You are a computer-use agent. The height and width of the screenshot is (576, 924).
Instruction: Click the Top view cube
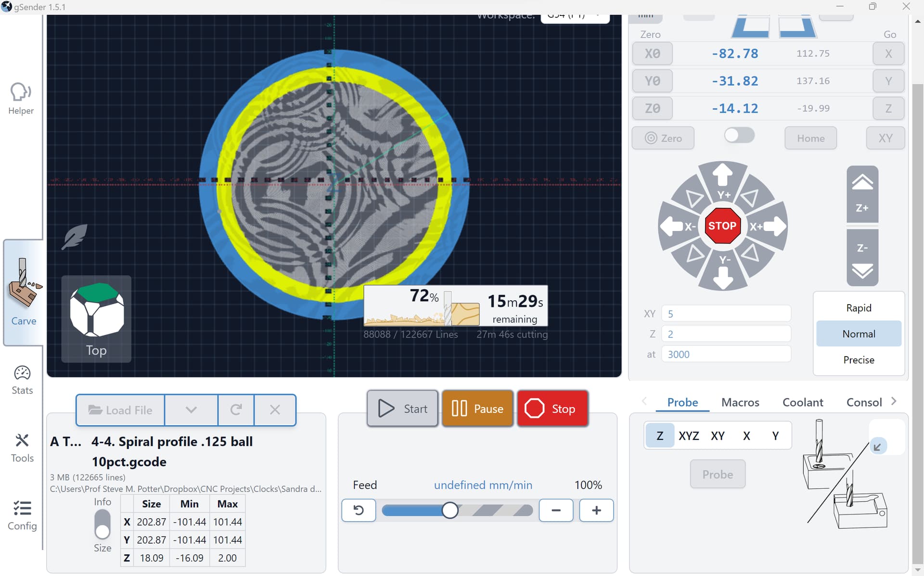(96, 319)
